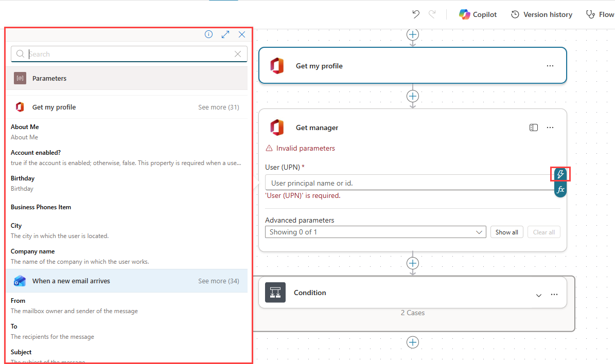This screenshot has height=364, width=615.
Task: Add a step above the Condition
Action: click(413, 263)
